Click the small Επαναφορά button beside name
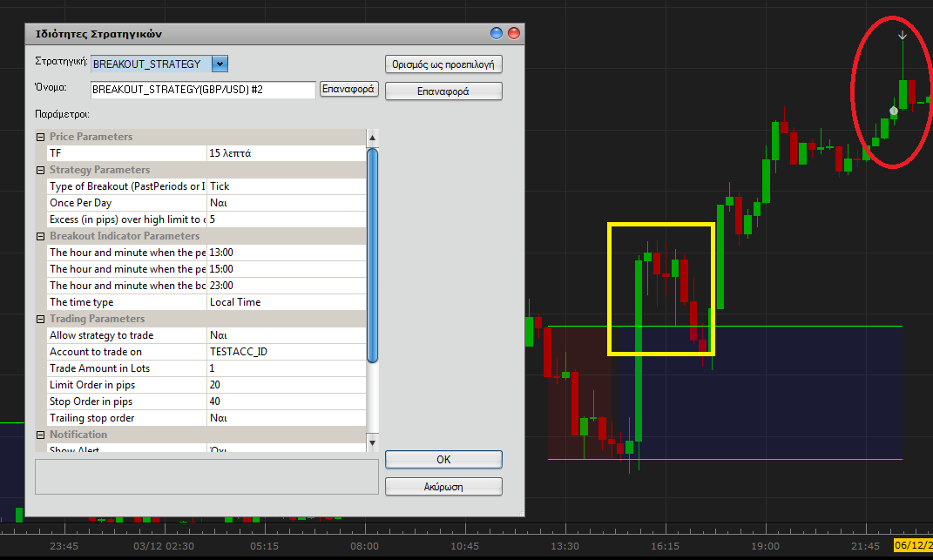 (348, 89)
